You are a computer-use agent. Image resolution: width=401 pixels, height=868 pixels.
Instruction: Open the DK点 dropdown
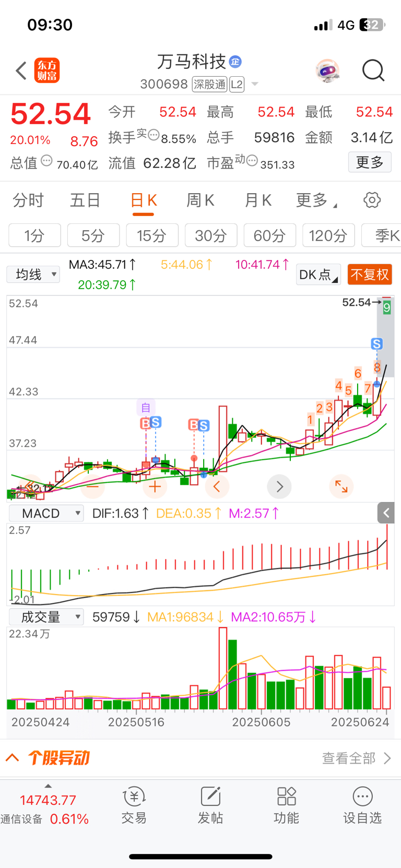point(319,274)
